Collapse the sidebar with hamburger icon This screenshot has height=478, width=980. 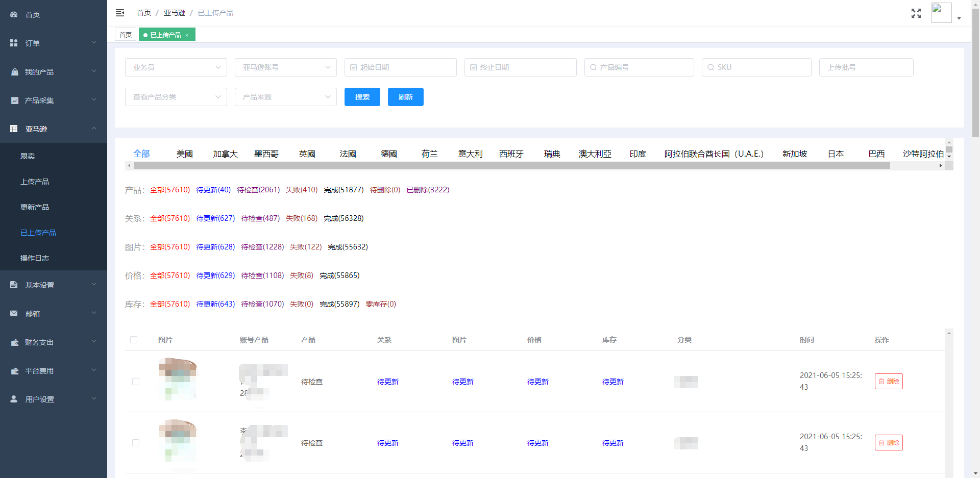pos(120,13)
